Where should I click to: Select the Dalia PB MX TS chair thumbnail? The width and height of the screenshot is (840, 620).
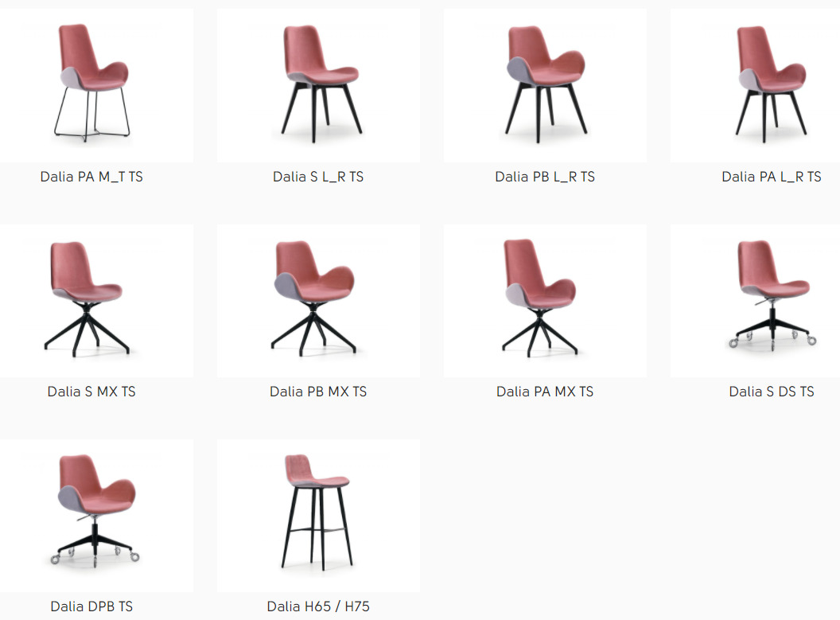(x=318, y=301)
